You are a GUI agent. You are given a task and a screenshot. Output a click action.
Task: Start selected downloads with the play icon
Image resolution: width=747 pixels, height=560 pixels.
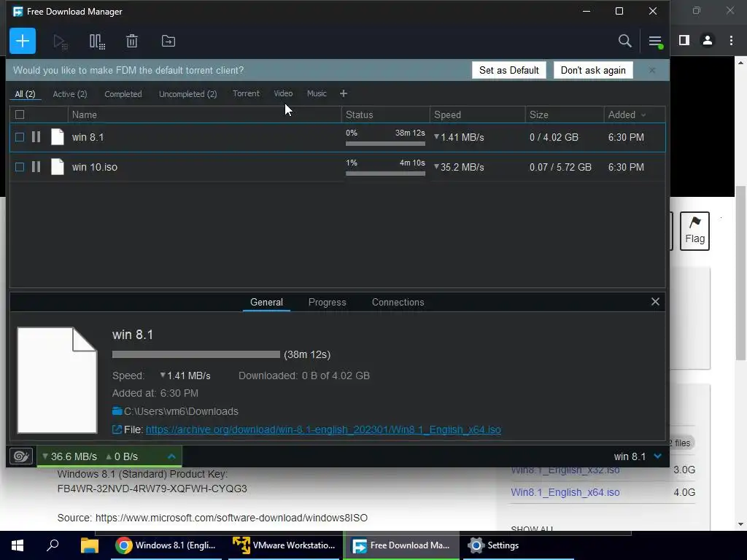[x=61, y=42]
